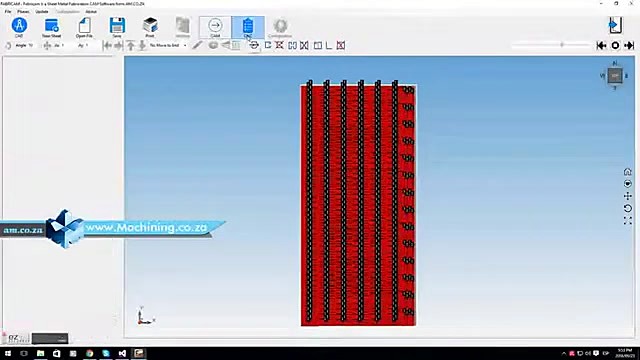
Task: Click the look-at view circle icon
Action: click(x=627, y=184)
